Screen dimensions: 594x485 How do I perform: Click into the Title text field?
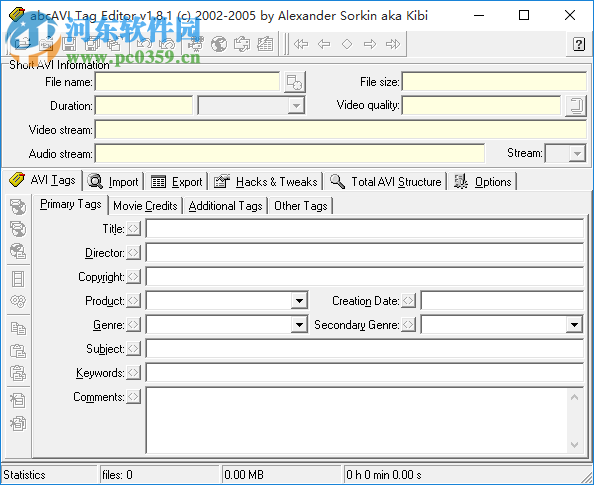tap(365, 229)
